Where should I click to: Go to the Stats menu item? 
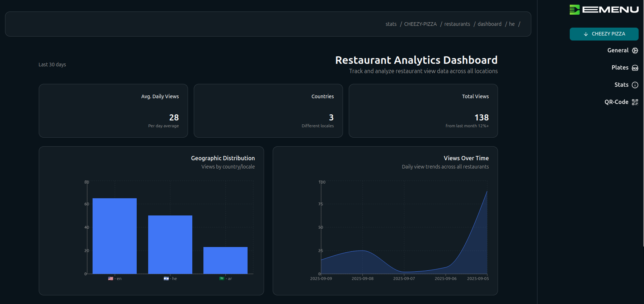click(x=621, y=85)
